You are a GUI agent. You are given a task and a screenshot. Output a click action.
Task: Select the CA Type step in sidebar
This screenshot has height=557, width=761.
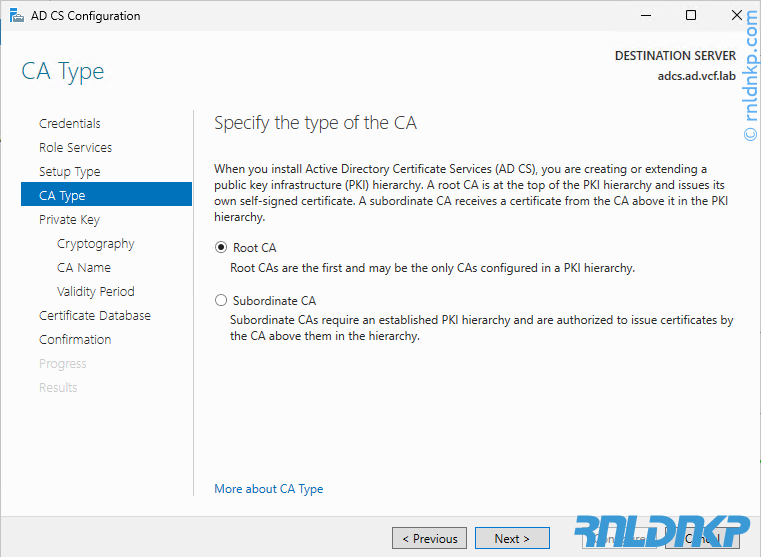pos(62,196)
